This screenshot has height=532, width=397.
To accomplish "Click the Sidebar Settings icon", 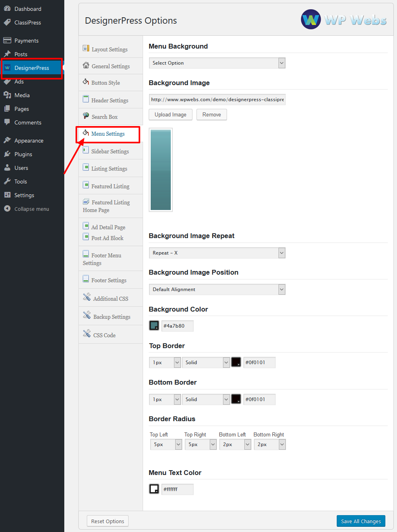I will (x=86, y=150).
